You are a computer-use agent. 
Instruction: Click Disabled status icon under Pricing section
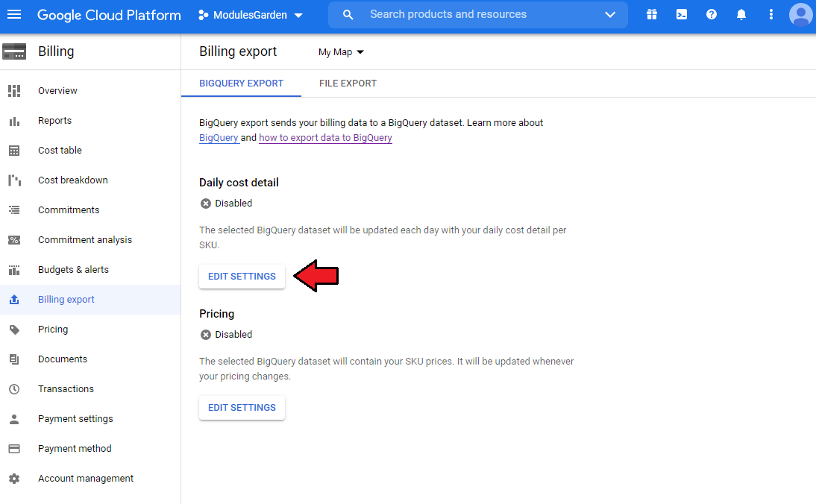coord(206,335)
